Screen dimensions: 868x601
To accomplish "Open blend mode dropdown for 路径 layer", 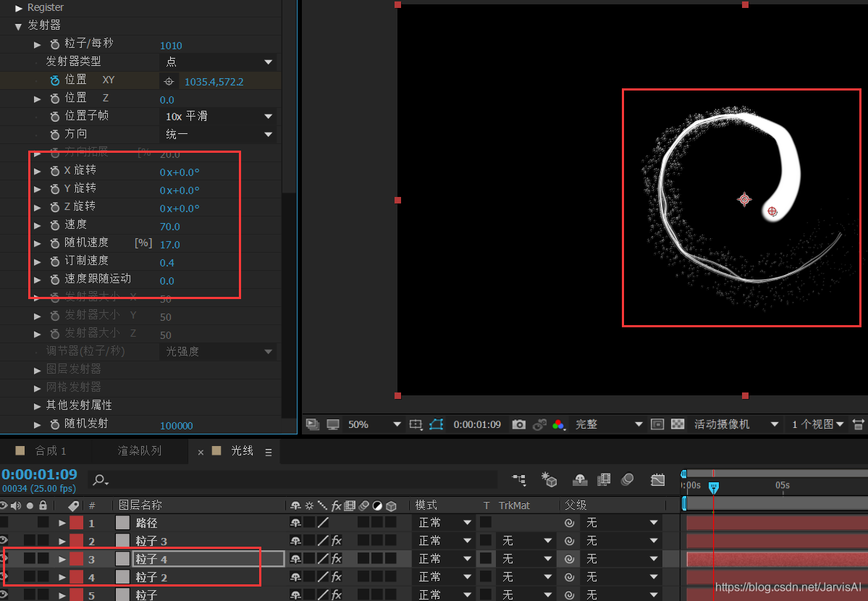I will (445, 523).
